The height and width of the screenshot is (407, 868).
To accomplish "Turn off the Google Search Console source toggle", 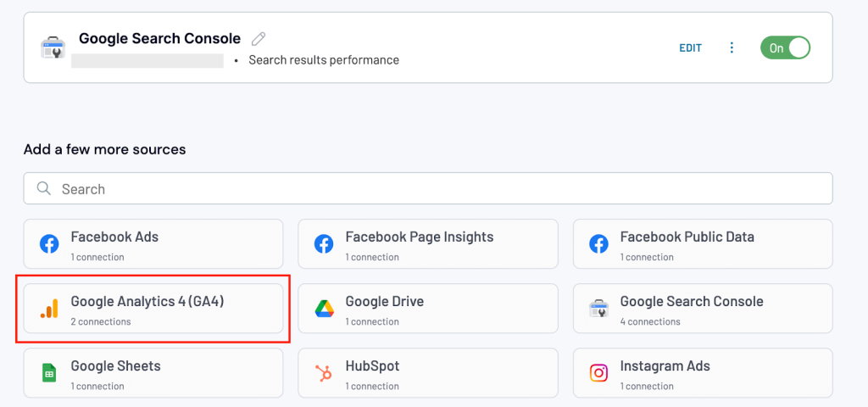I will coord(785,47).
